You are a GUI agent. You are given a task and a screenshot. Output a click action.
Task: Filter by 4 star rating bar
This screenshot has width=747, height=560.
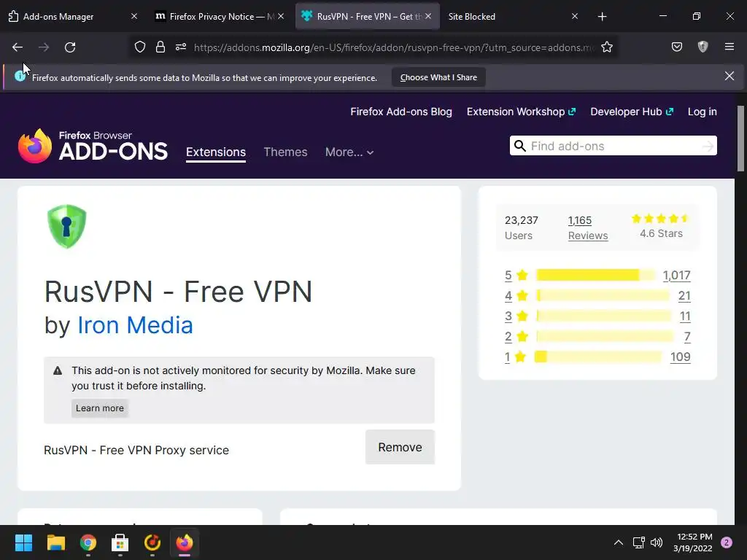(x=603, y=296)
